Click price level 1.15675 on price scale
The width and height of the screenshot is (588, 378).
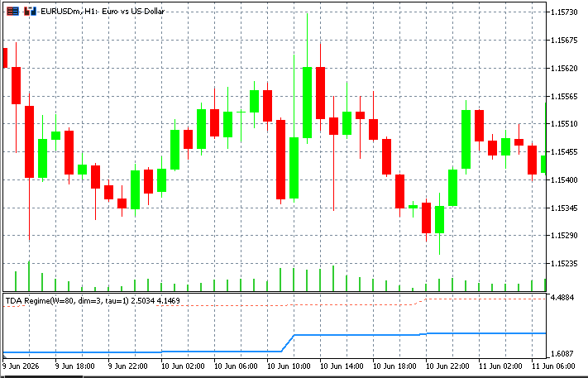[x=564, y=41]
